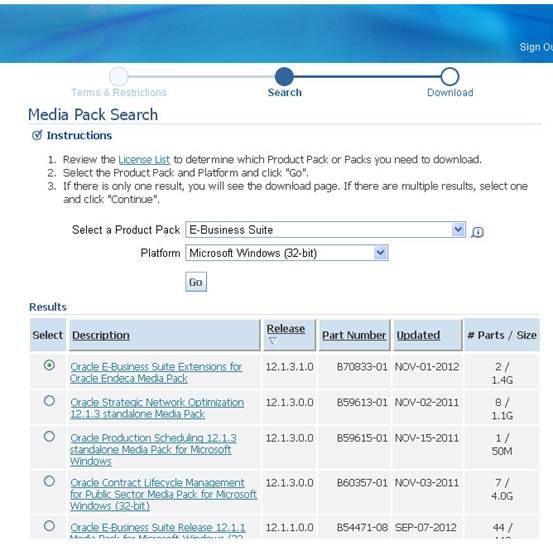Sort results by Release column
553x551 pixels.
(286, 328)
